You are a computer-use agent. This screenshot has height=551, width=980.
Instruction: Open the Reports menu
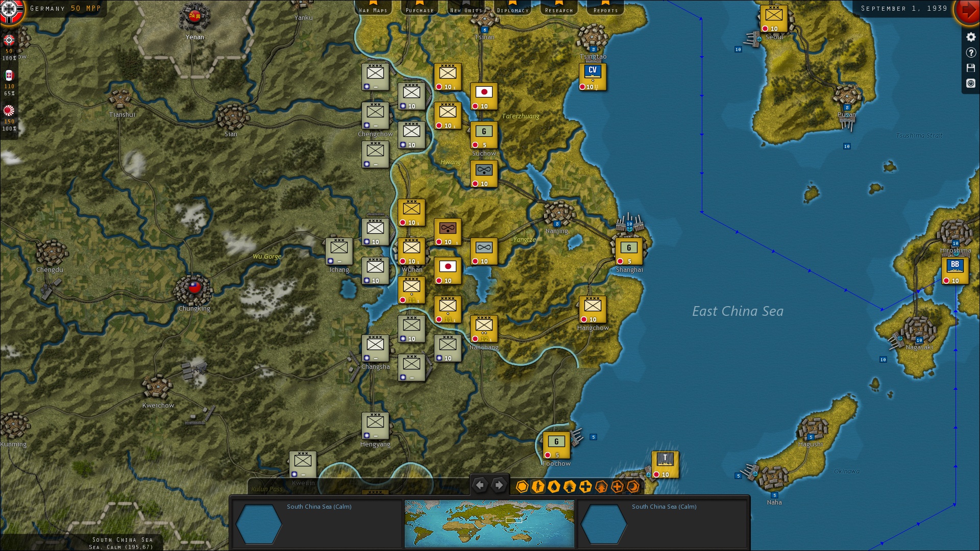(x=605, y=8)
